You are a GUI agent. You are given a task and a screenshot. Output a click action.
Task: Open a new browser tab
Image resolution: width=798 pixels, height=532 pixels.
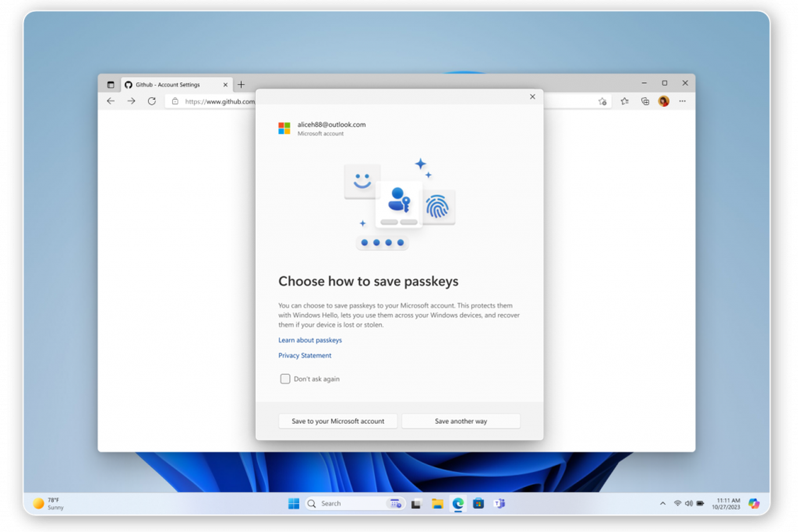tap(241, 84)
